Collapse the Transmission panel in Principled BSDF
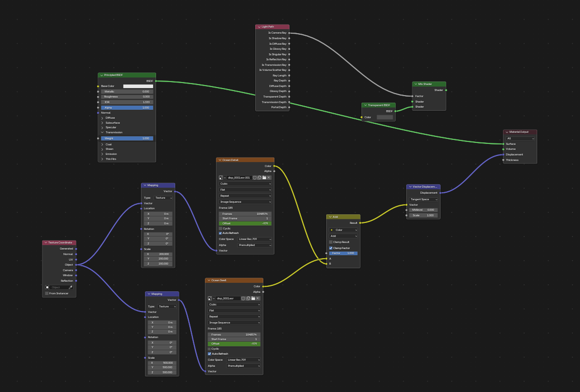580x392 pixels. [103, 132]
